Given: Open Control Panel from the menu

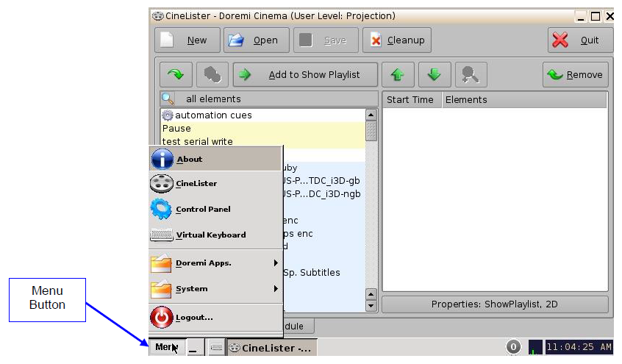Looking at the screenshot, I should tap(215, 209).
